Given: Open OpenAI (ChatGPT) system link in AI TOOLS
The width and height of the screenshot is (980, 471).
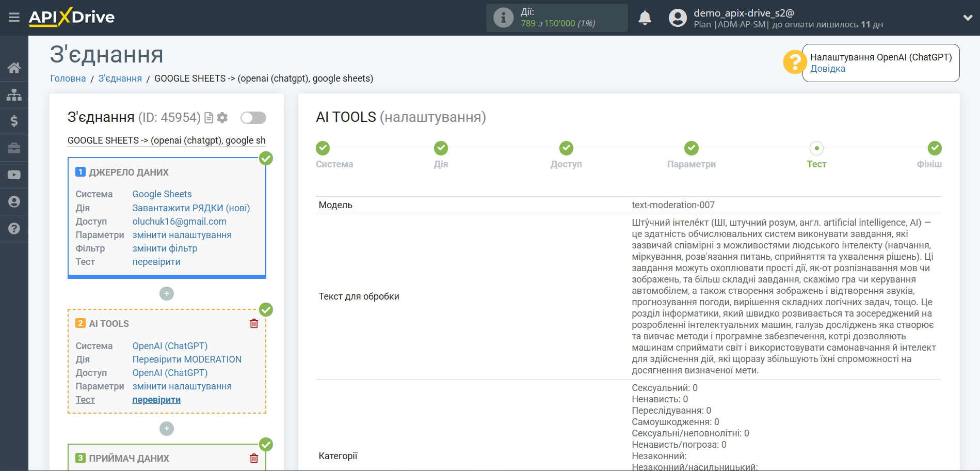Looking at the screenshot, I should [170, 346].
